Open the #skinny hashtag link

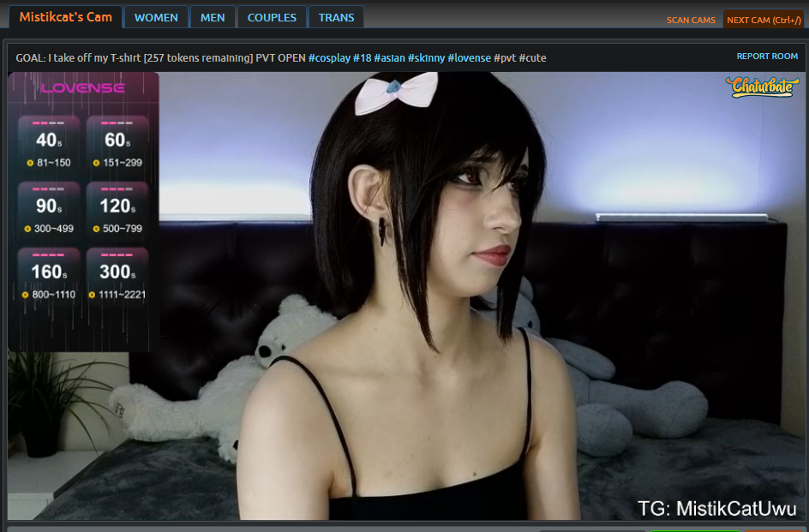(426, 57)
